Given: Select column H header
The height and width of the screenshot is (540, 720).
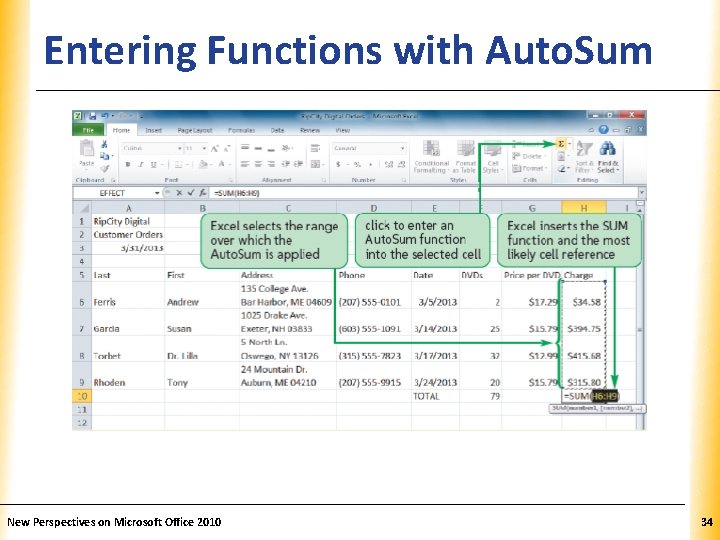Looking at the screenshot, I should 584,208.
